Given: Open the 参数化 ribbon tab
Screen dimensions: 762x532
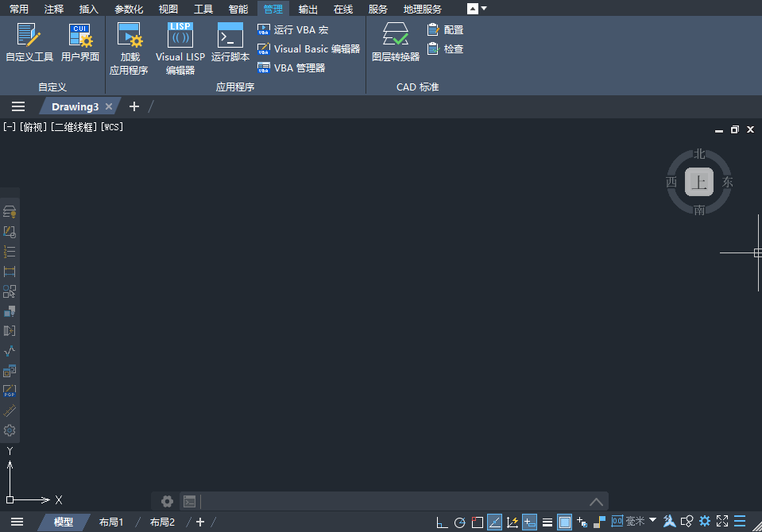Looking at the screenshot, I should point(129,9).
